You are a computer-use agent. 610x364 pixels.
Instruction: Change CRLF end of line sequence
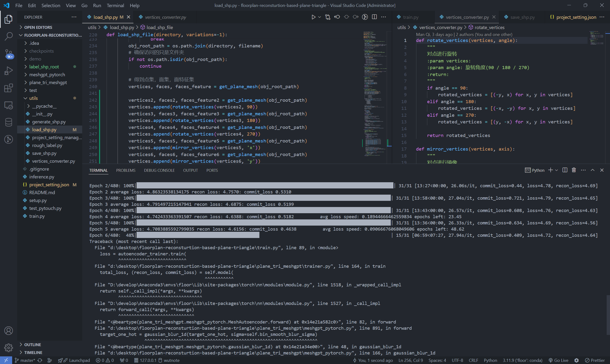(x=473, y=360)
